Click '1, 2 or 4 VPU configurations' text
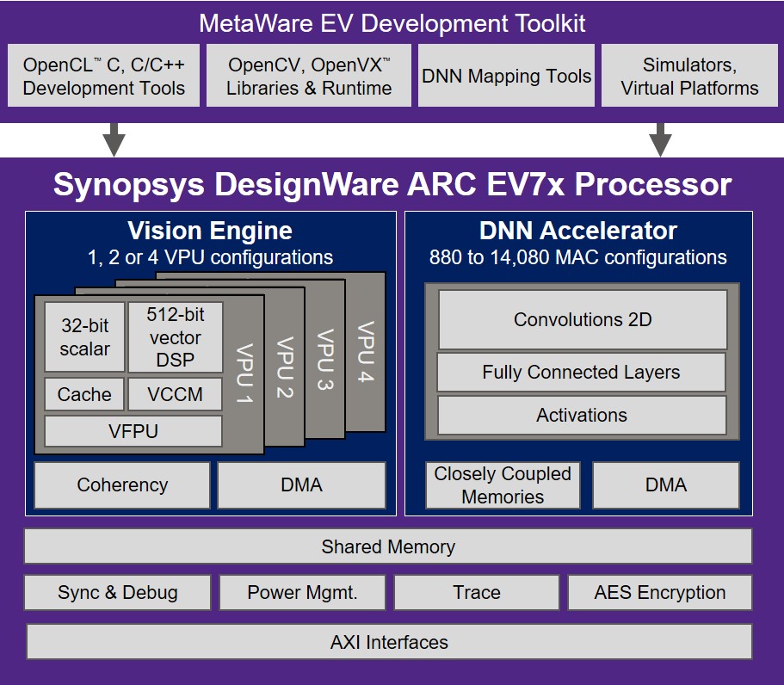Viewport: 784px width, 685px height. click(210, 257)
